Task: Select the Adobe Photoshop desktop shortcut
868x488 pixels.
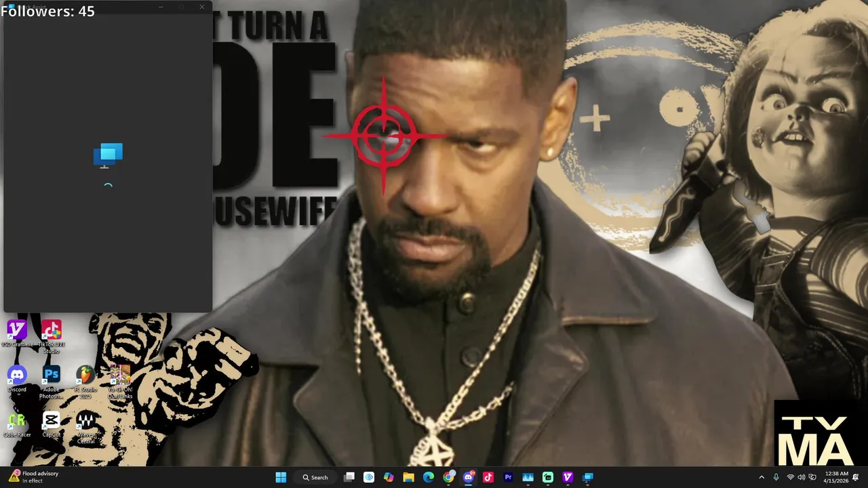Action: click(52, 382)
